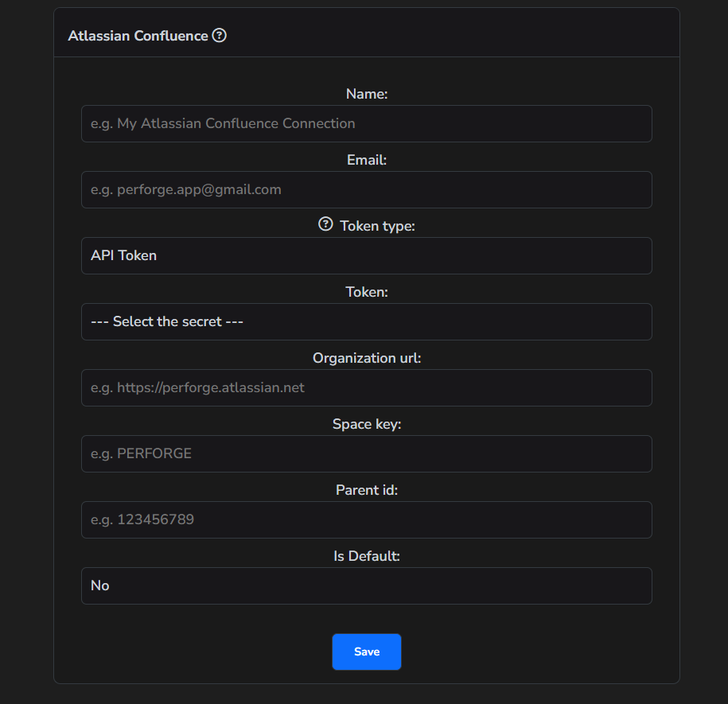Set Is Default to a different value
Screen dimensions: 728x704
coord(366,585)
